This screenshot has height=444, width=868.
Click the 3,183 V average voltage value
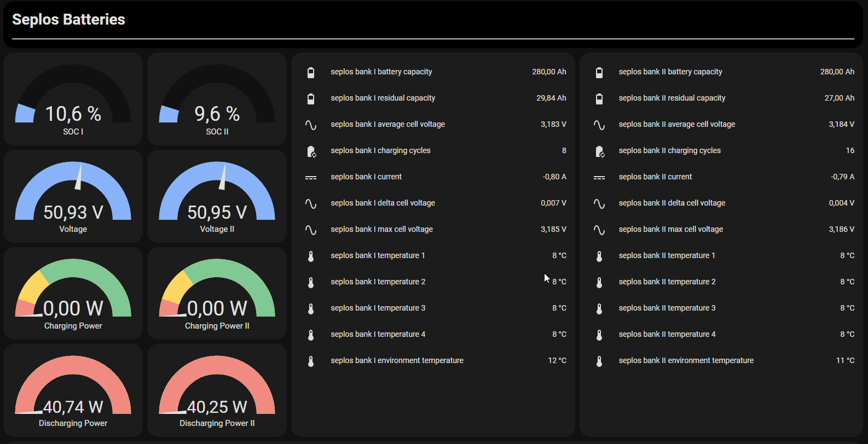(553, 124)
